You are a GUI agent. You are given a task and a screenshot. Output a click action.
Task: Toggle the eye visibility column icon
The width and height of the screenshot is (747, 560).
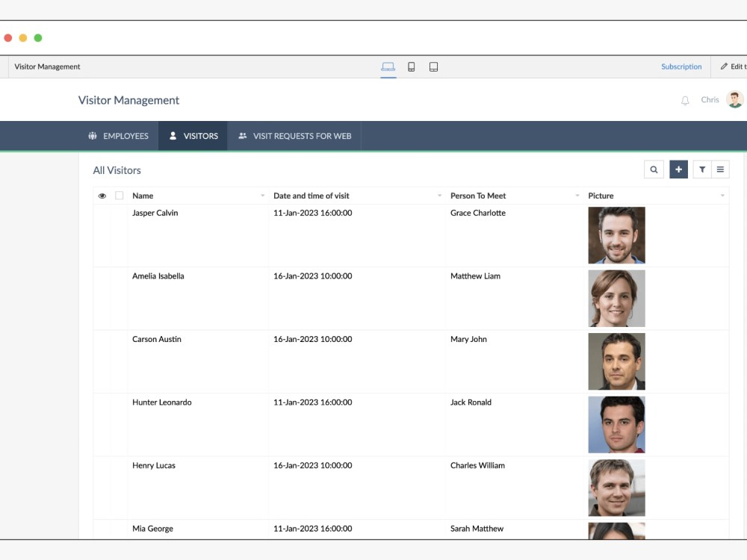[x=102, y=196]
